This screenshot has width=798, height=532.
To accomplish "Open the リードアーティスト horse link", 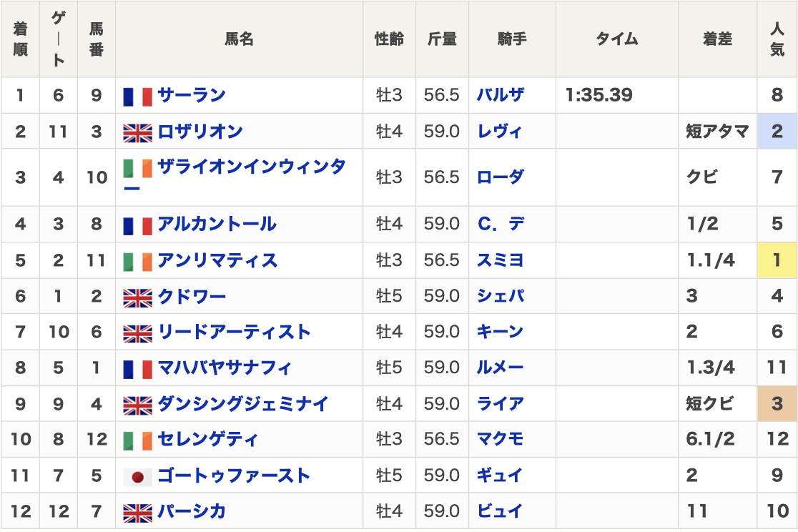I will coord(235,332).
